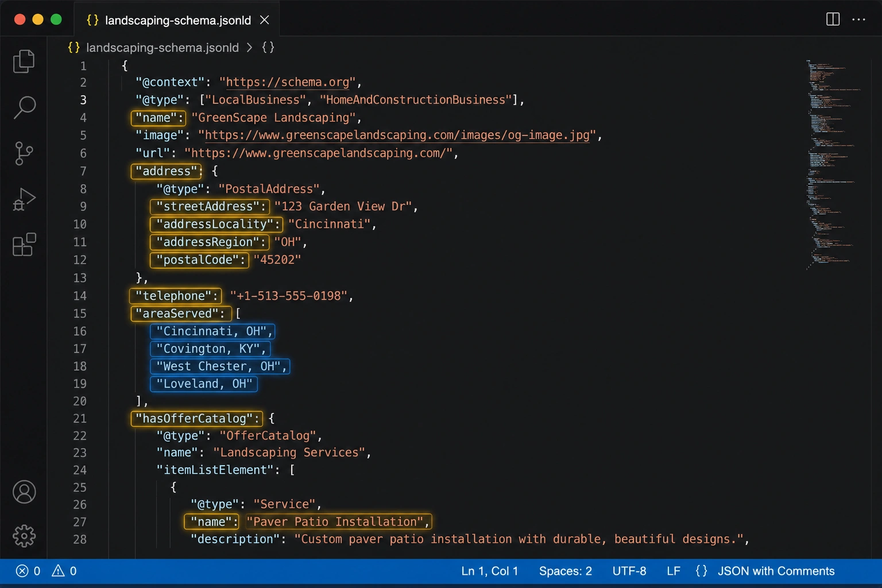
Task: Click breadcrumb landscaping-schema.jsonld file name
Action: (162, 48)
